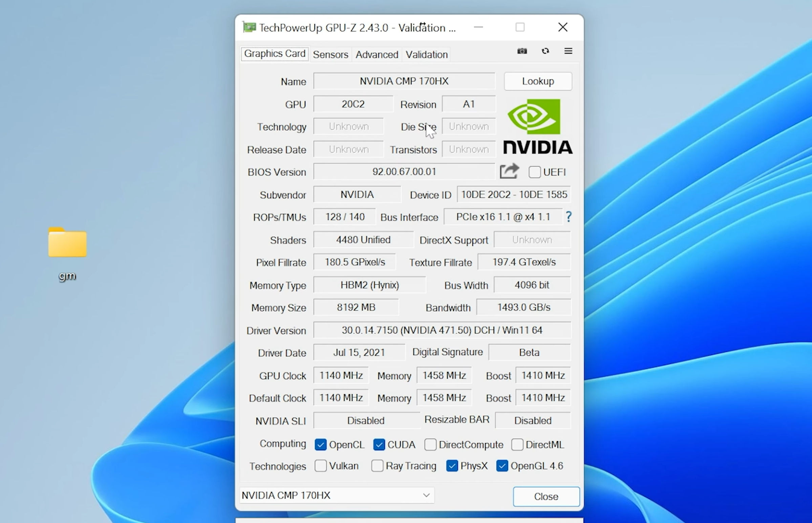Viewport: 812px width, 523px height.
Task: Disable the CUDA checkbox
Action: pyautogui.click(x=379, y=444)
